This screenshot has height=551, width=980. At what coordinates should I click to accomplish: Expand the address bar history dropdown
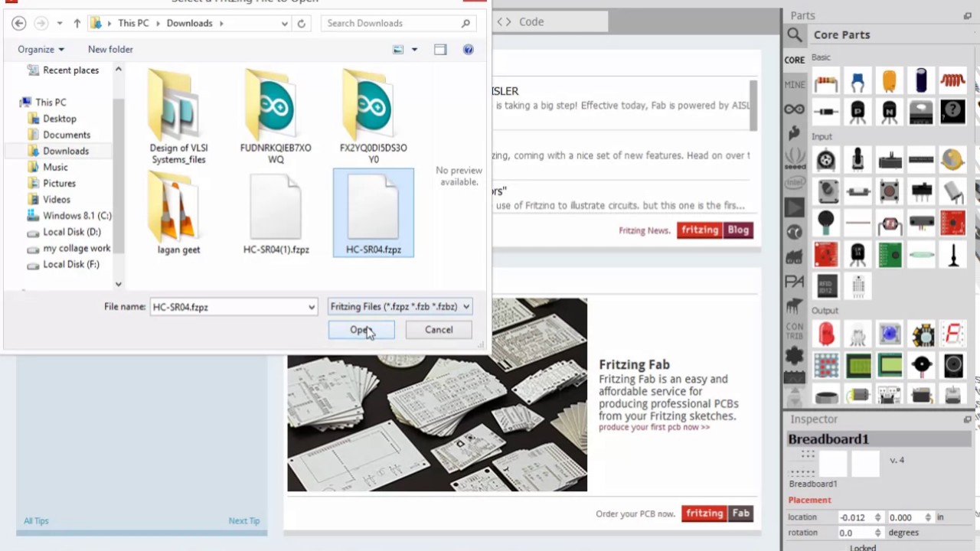[285, 24]
